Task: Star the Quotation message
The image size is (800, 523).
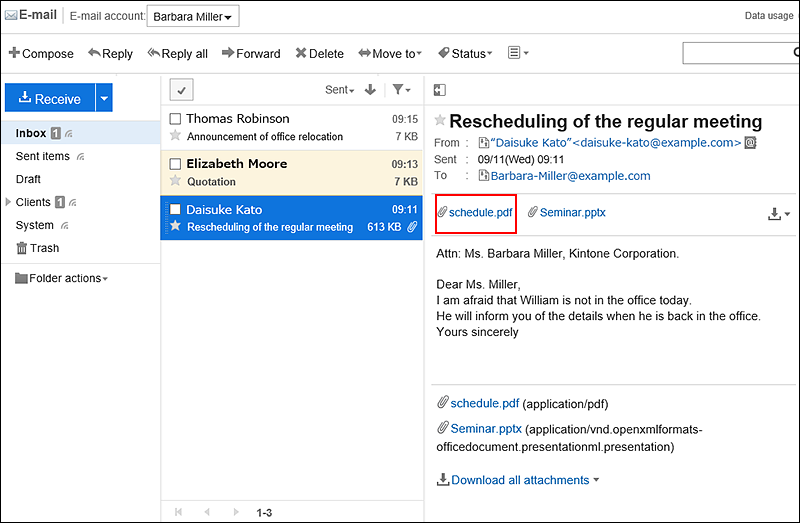Action: (x=175, y=181)
